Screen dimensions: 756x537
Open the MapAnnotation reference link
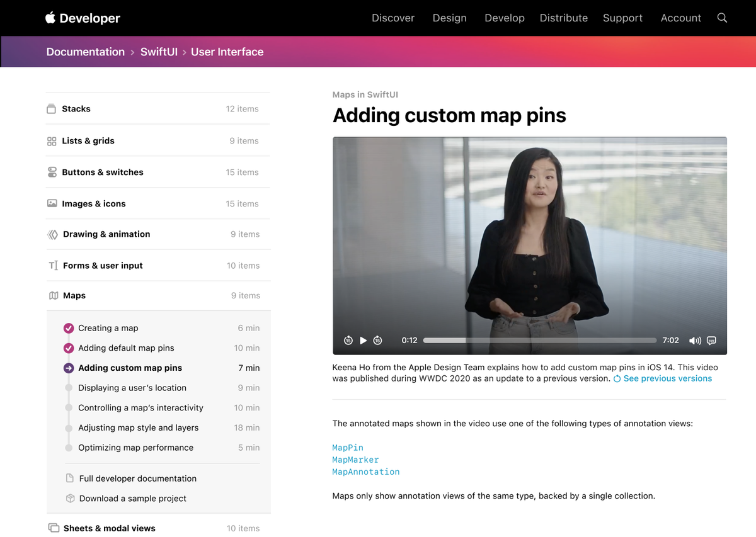(366, 472)
